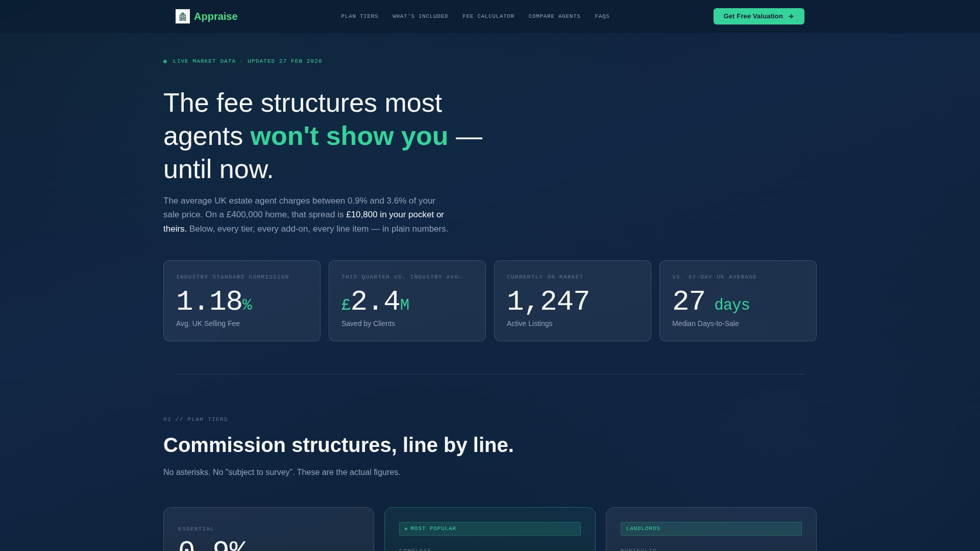Screen dimensions: 980x551
Task: Click the green live status dot
Action: 165,61
